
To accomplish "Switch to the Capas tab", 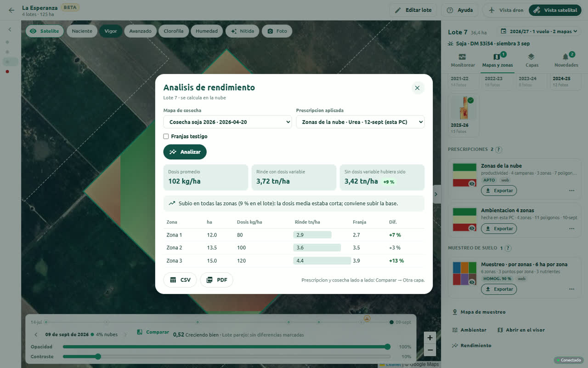I will (531, 60).
